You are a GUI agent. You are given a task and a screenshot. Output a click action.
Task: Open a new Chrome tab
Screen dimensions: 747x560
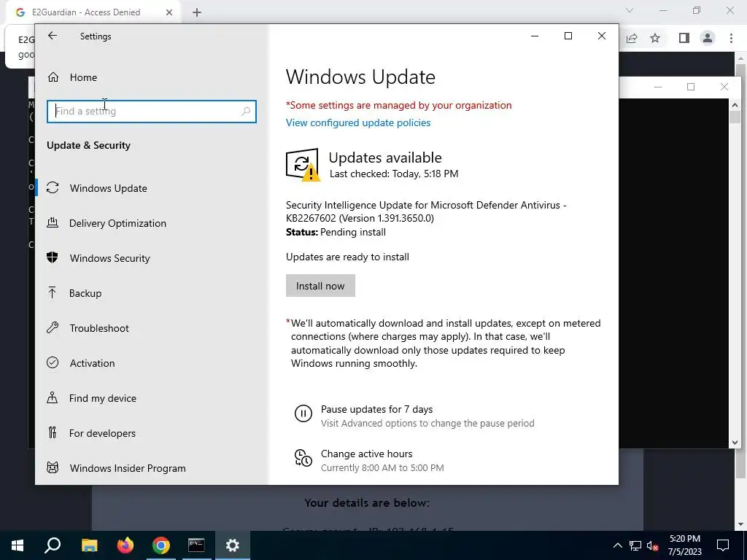tap(197, 12)
